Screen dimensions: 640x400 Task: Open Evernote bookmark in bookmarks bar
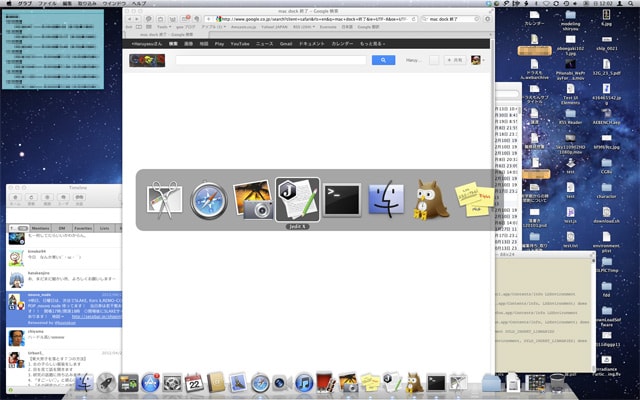pos(328,27)
